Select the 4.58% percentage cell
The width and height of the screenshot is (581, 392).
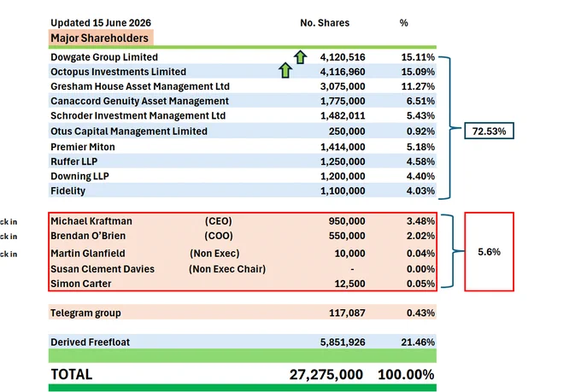coord(420,162)
